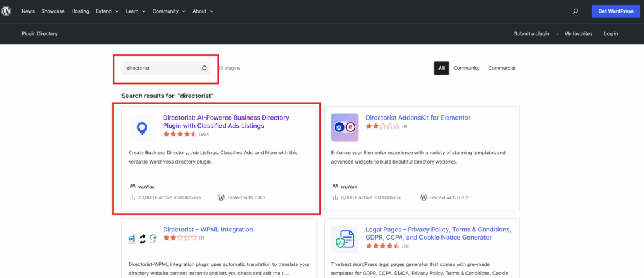The height and width of the screenshot is (278, 644).
Task: Open Legal Pages – Privacy Policy title link
Action: click(438, 233)
